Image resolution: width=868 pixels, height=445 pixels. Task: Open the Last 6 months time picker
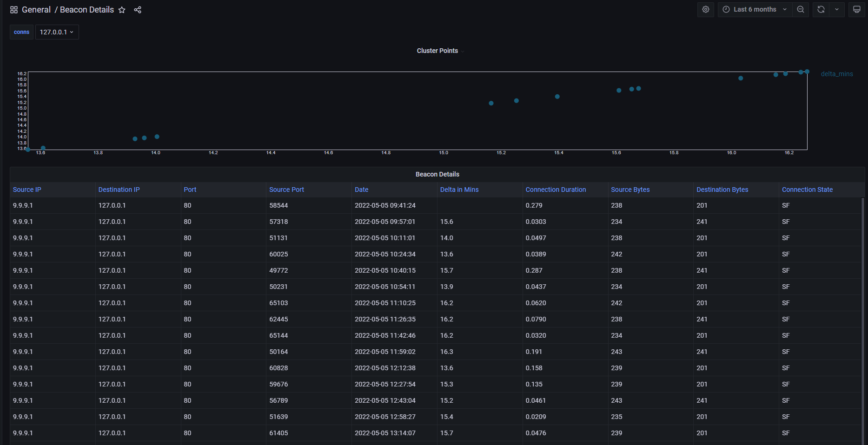[755, 9]
